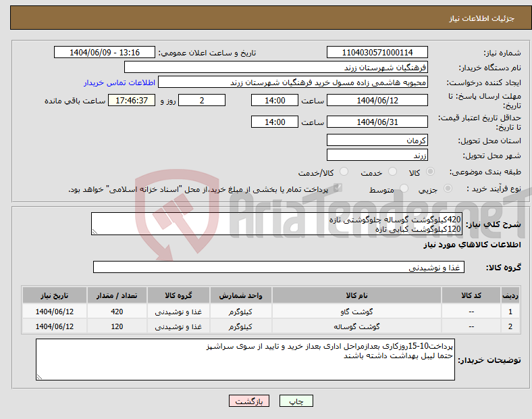Click the چاپ (print) button
532x419 pixels.
point(296,401)
